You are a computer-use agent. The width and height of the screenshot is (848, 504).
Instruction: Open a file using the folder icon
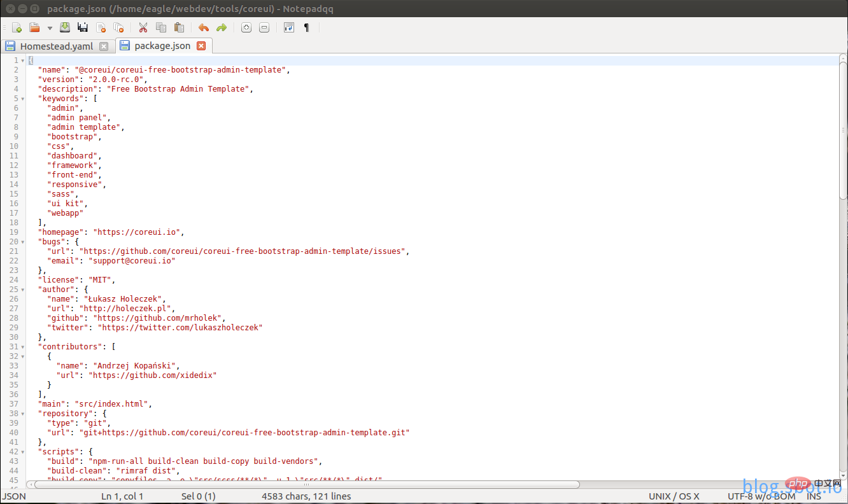pyautogui.click(x=34, y=27)
